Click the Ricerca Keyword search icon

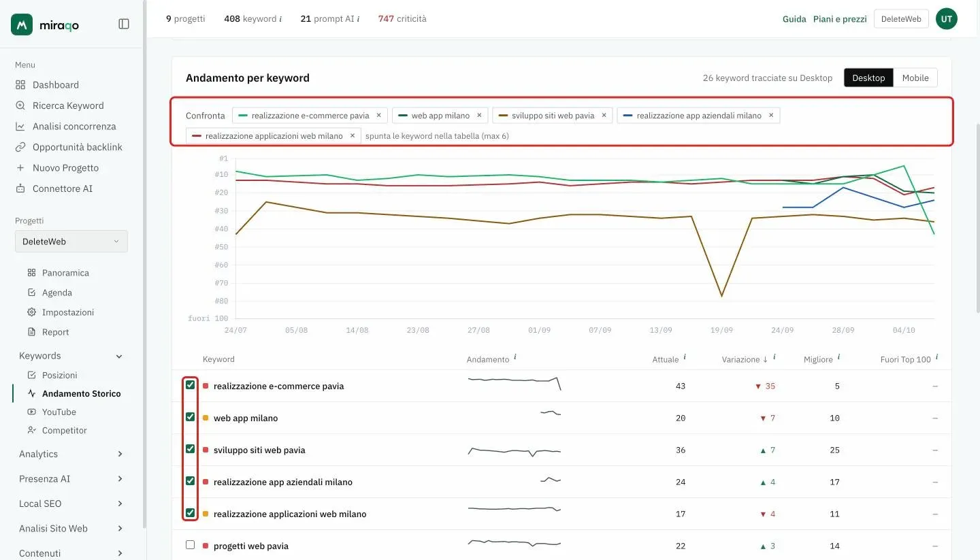click(20, 105)
